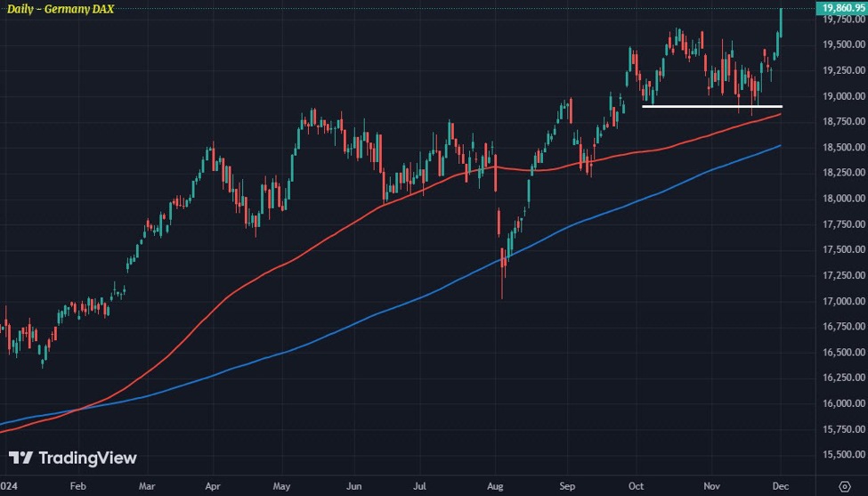The image size is (868, 496).
Task: Click the Aug label on time axis
Action: (495, 486)
